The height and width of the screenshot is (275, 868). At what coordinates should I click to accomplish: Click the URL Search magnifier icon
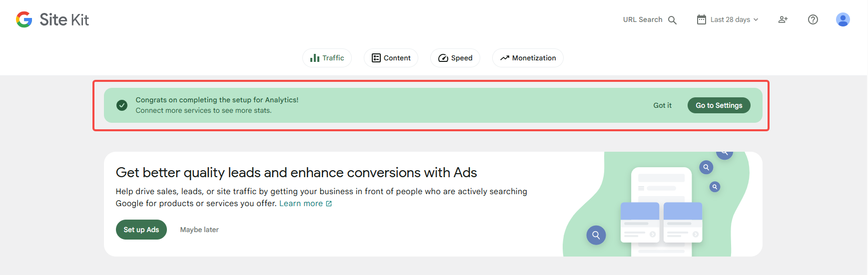[672, 20]
